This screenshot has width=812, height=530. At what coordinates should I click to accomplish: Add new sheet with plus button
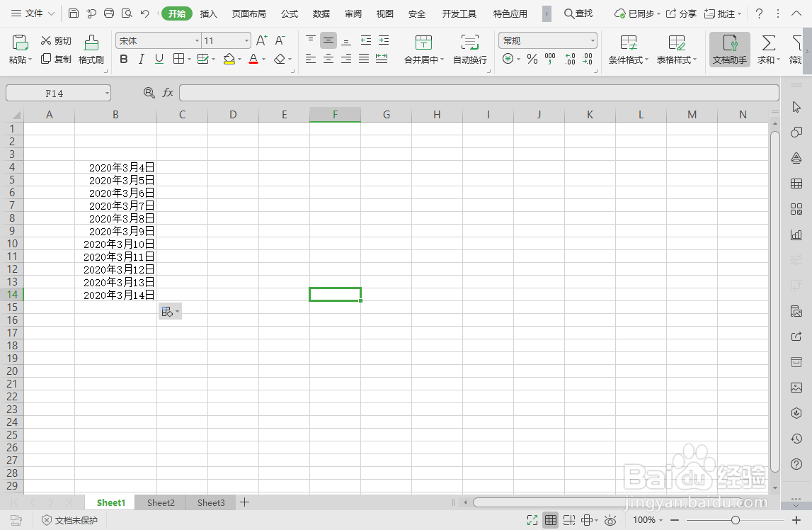(x=245, y=502)
